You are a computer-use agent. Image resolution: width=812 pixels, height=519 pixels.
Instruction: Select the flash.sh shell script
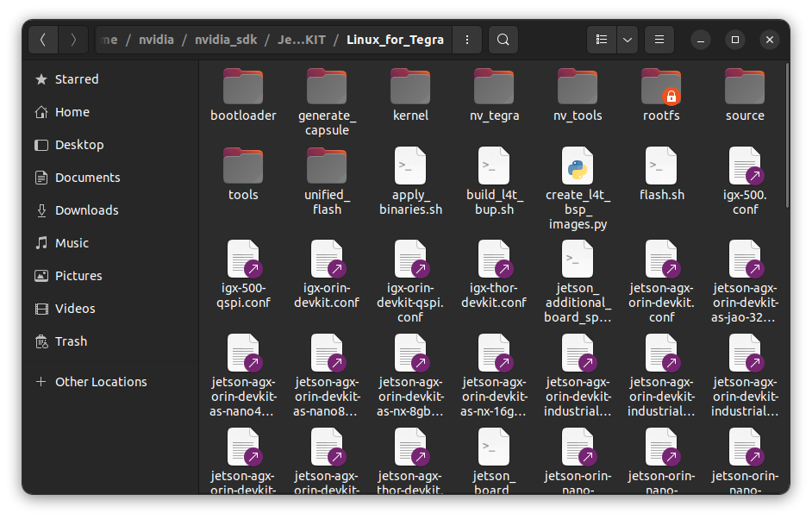tap(660, 169)
